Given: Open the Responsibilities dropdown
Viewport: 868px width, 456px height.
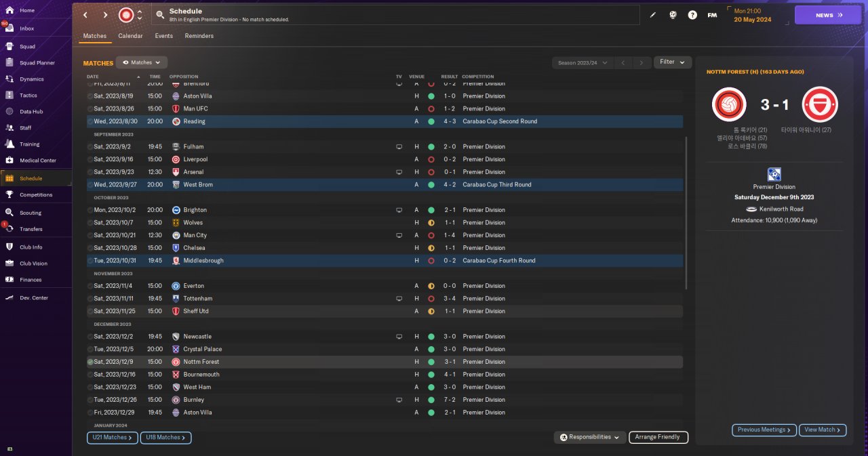Looking at the screenshot, I should [590, 438].
